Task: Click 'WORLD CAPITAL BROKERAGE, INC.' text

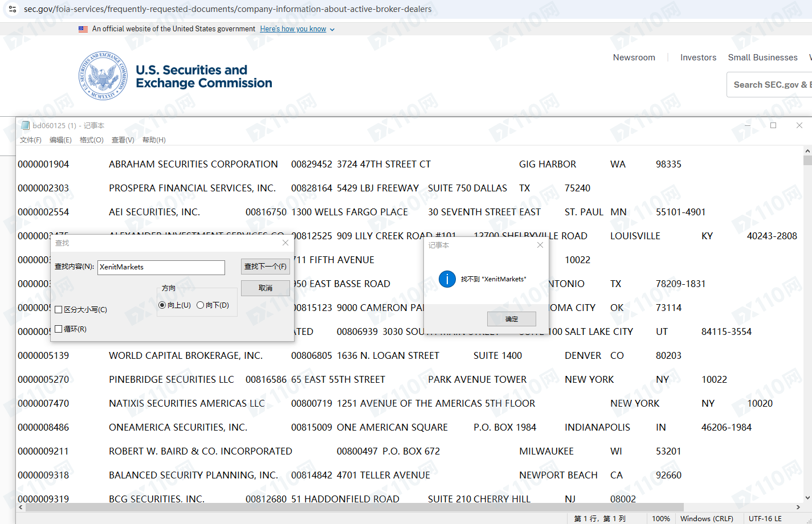Action: point(186,355)
